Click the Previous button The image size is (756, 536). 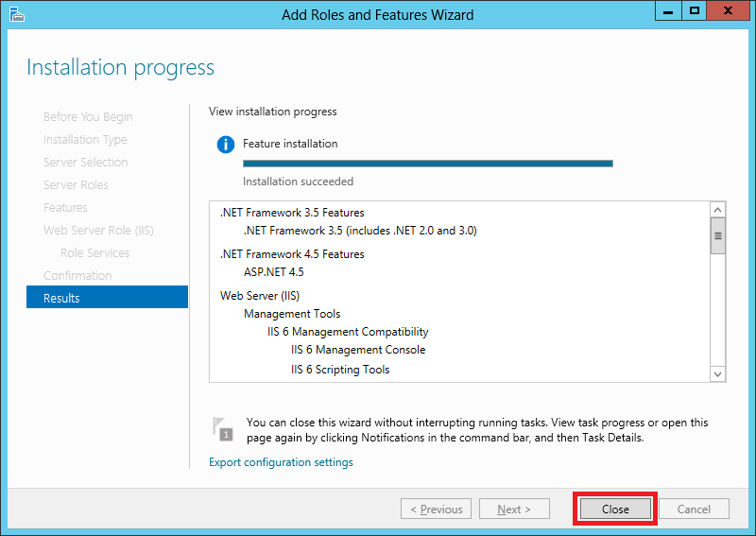click(436, 509)
